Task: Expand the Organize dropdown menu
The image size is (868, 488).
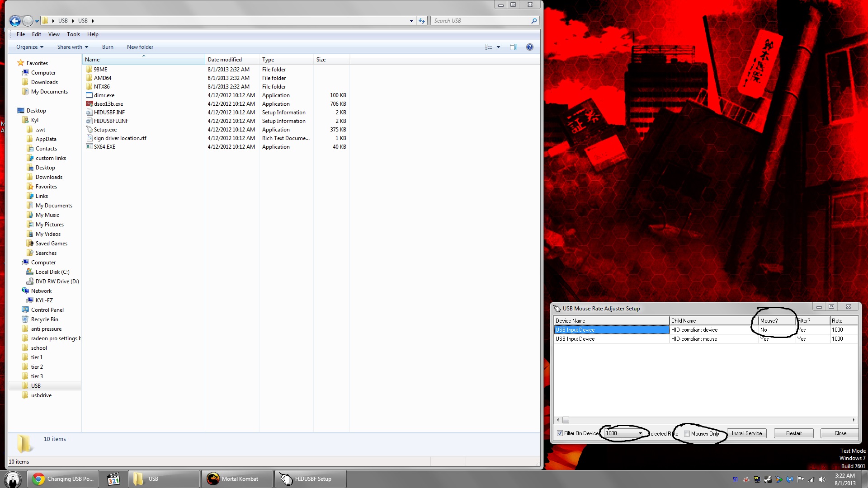Action: (30, 47)
